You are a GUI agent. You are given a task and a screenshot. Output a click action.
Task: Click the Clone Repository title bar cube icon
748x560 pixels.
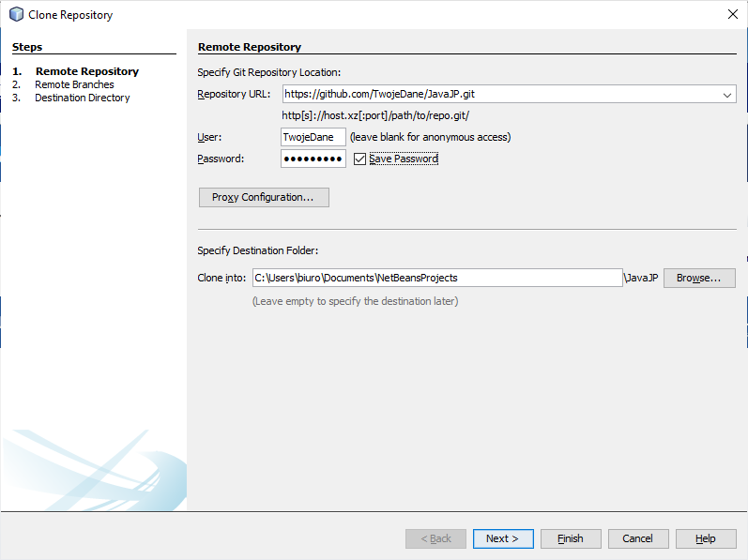click(16, 14)
